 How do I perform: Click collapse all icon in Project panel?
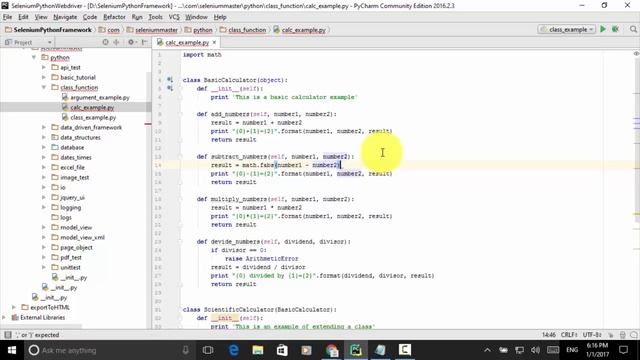pyautogui.click(x=116, y=42)
